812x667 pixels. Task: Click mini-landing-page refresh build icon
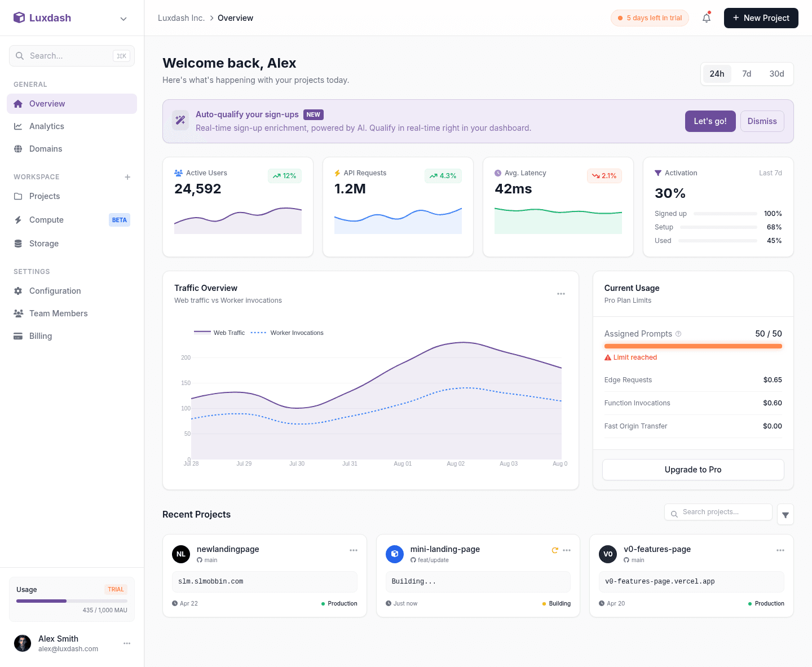tap(555, 550)
